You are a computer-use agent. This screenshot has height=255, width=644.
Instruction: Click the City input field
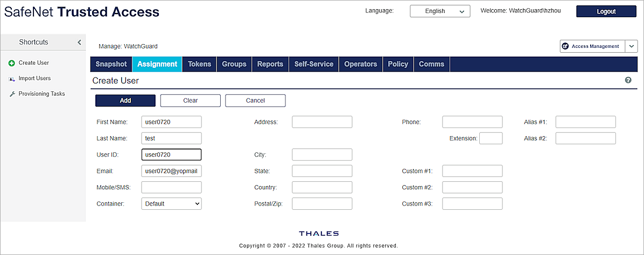point(322,155)
